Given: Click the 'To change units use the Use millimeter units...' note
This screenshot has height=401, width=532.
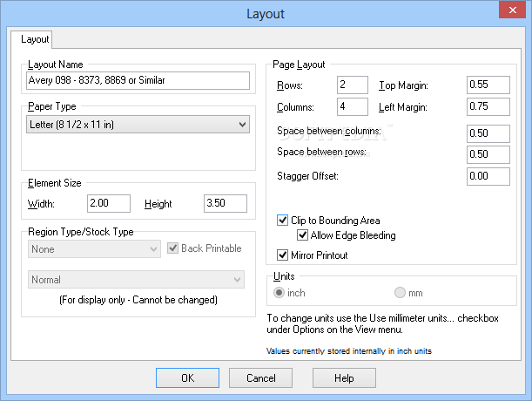Looking at the screenshot, I should coord(382,324).
